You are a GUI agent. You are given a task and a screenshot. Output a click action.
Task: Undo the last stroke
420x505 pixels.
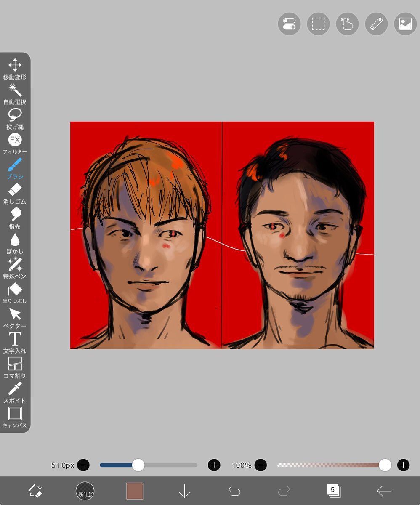[x=234, y=491]
